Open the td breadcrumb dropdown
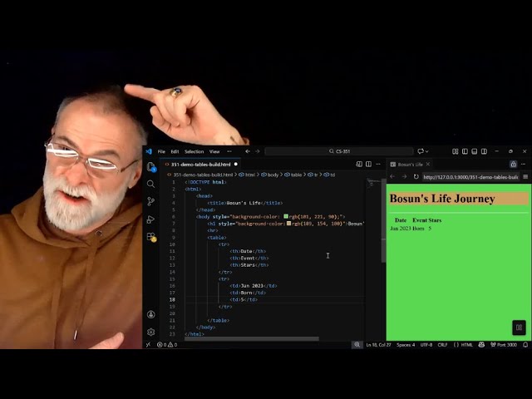The height and width of the screenshot is (399, 532). (329, 175)
